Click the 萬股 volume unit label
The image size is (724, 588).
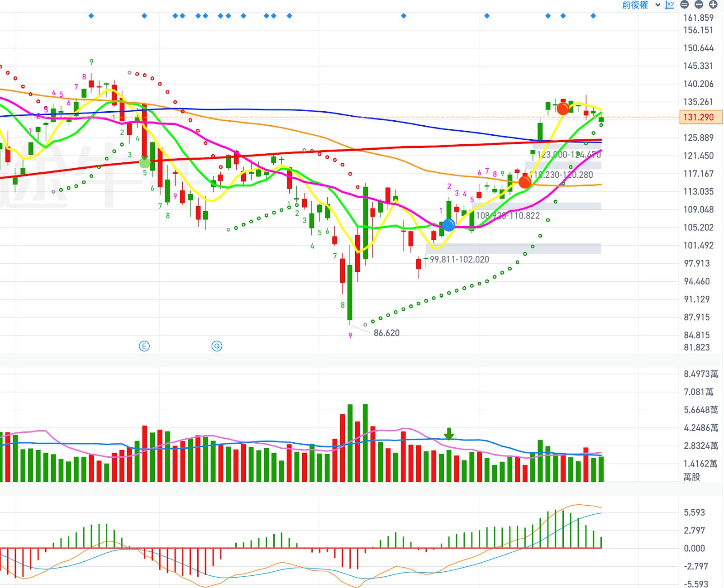pos(691,477)
